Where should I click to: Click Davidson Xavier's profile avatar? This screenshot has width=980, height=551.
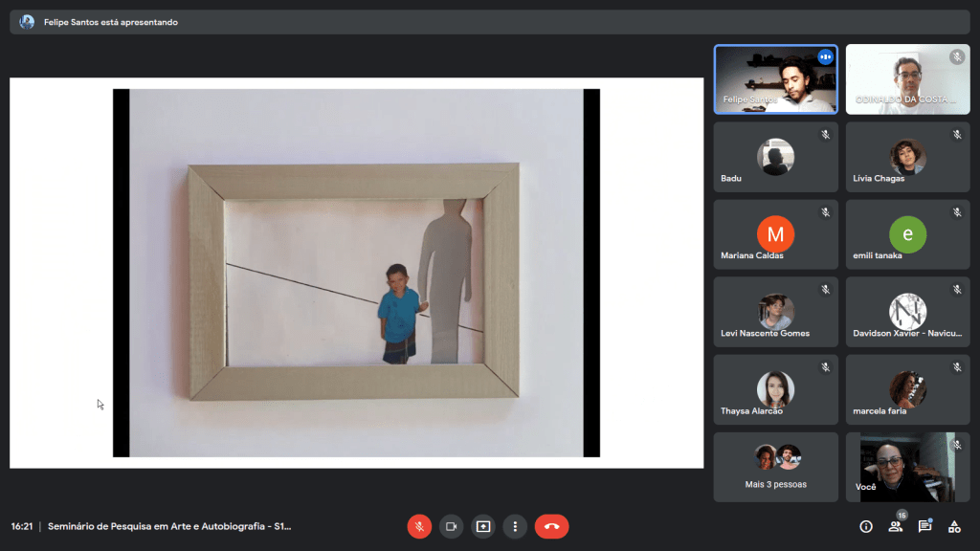(907, 312)
